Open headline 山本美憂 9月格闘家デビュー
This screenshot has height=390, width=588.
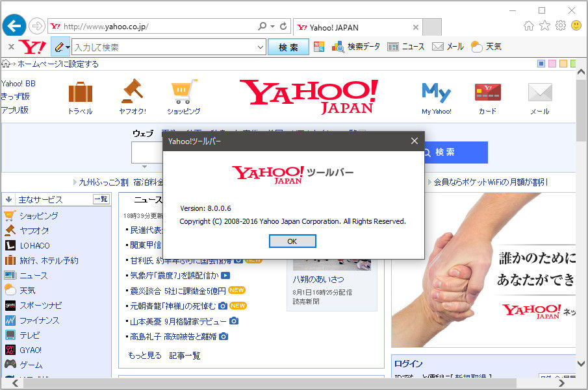[178, 321]
